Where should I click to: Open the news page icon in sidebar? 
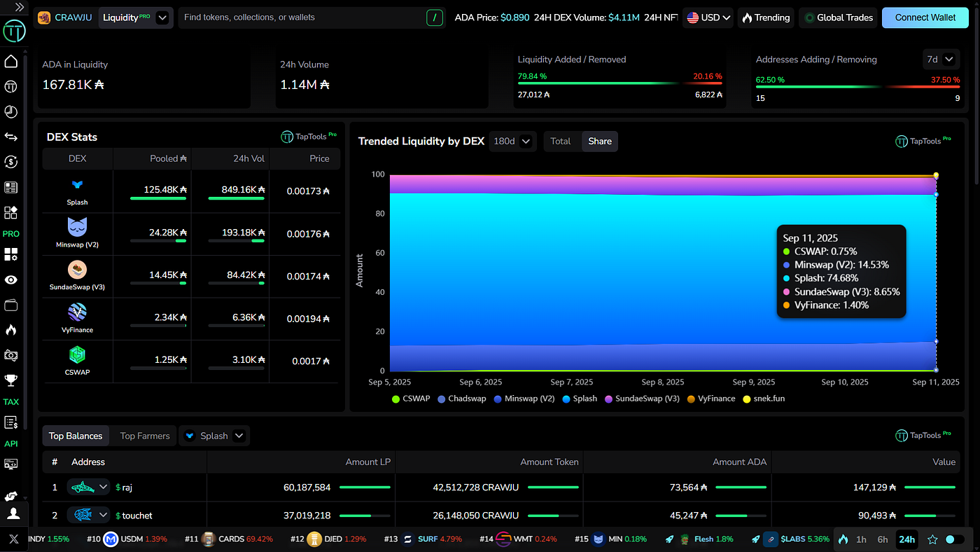[x=11, y=187]
